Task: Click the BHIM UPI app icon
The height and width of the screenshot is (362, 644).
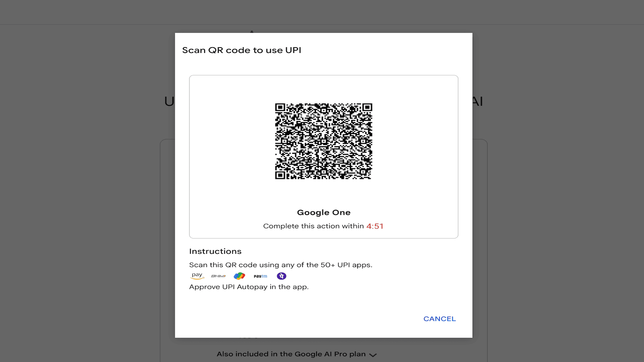Action: pyautogui.click(x=218, y=276)
